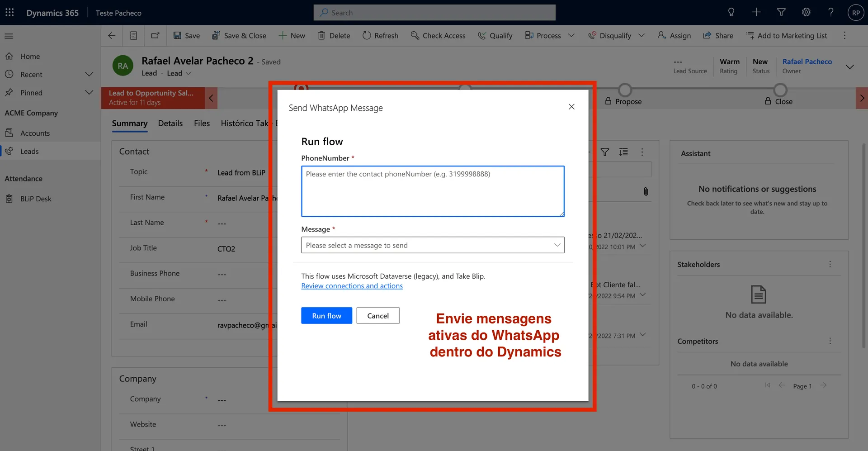The image size is (868, 451).
Task: Open Review connections and actions link
Action: (x=352, y=286)
